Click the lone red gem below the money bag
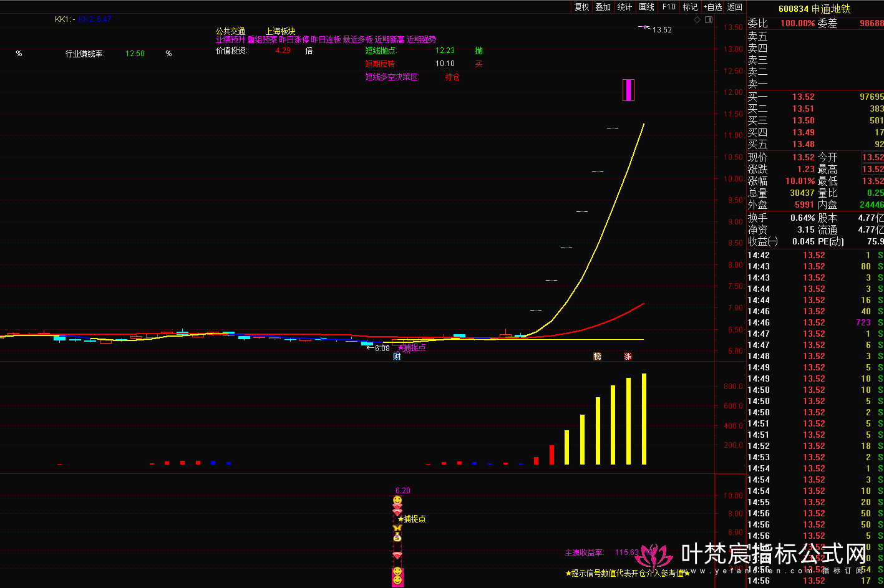The image size is (884, 588). [397, 555]
